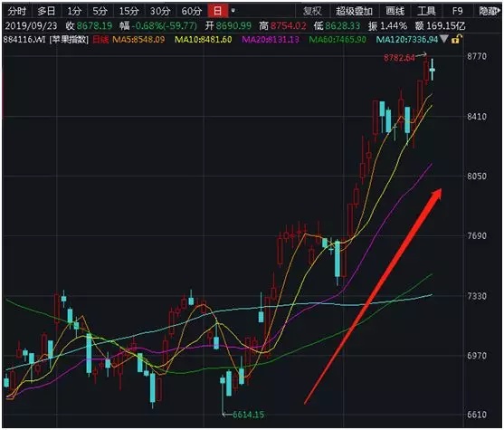The width and height of the screenshot is (504, 430).
Task: Open the 工具 tools menu
Action: [x=426, y=11]
